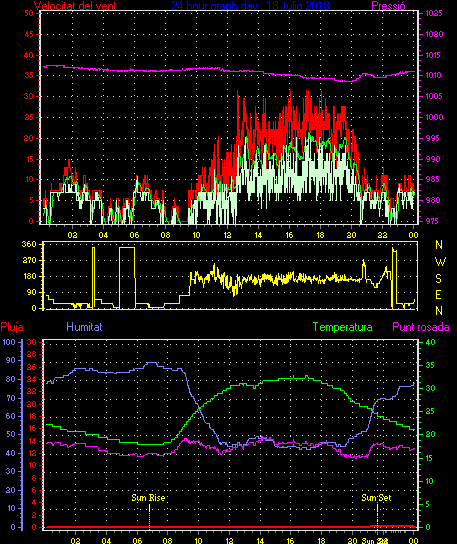Image resolution: width=457 pixels, height=544 pixels.
Task: Click pressure axis value '1005'
Action: click(434, 96)
